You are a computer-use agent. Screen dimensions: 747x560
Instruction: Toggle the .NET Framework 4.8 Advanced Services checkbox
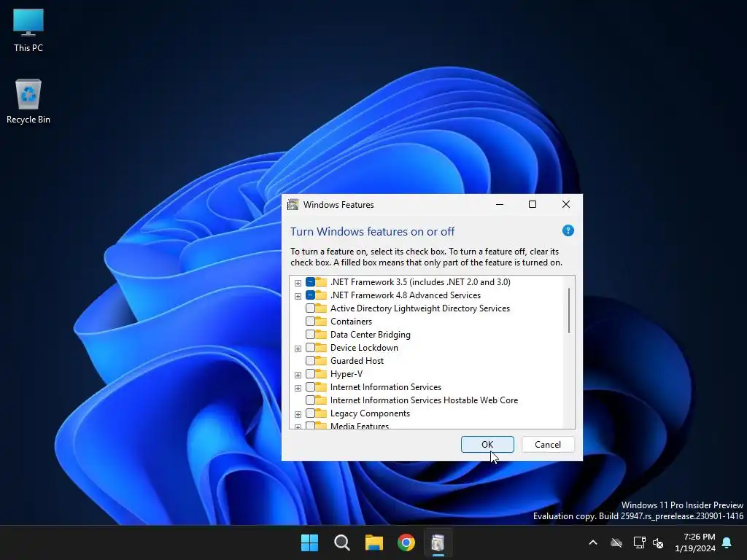(x=310, y=295)
